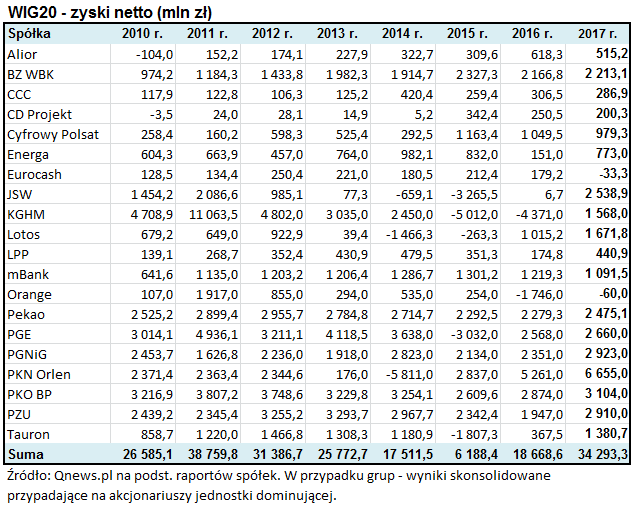Select the 'Spółka' column header
The height and width of the screenshot is (505, 634).
[30, 32]
